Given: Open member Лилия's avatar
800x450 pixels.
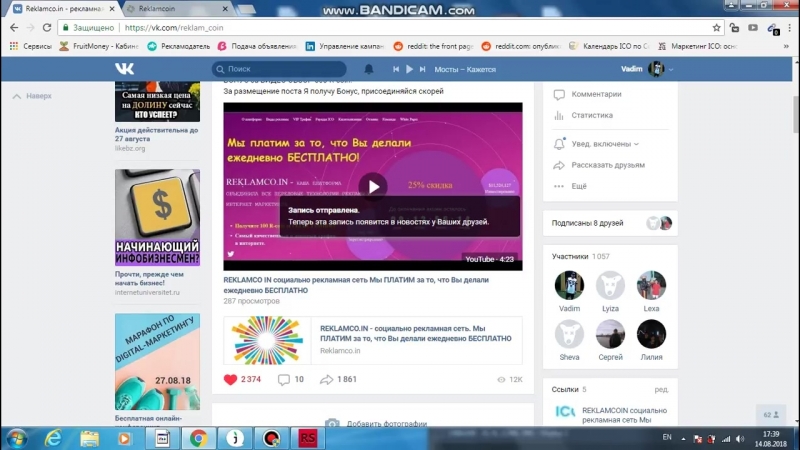Looking at the screenshot, I should (x=652, y=334).
